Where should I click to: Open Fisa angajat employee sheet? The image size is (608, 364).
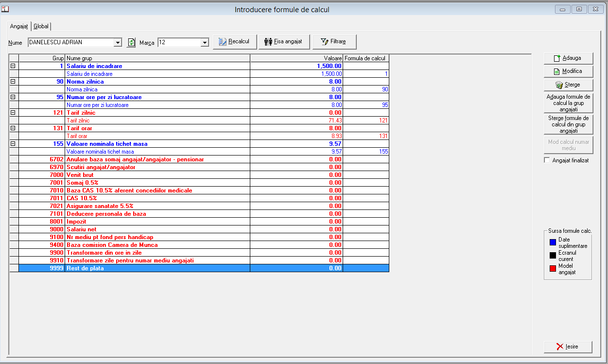click(284, 42)
